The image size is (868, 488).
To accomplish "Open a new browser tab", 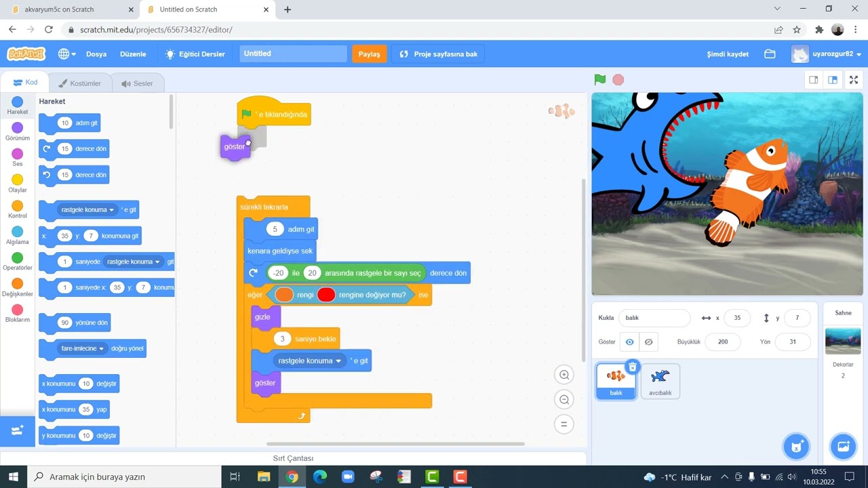I will (288, 9).
